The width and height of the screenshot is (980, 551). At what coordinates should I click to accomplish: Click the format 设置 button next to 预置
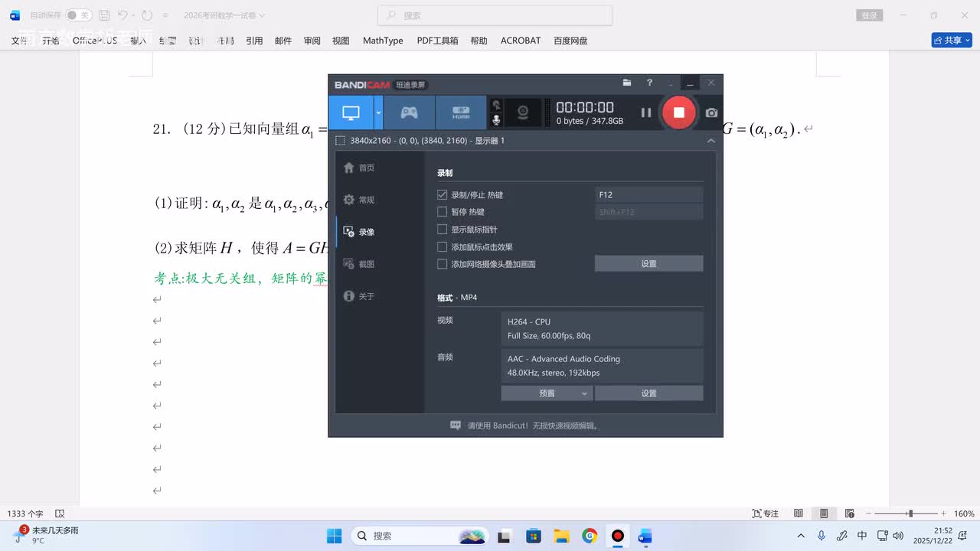click(x=648, y=393)
